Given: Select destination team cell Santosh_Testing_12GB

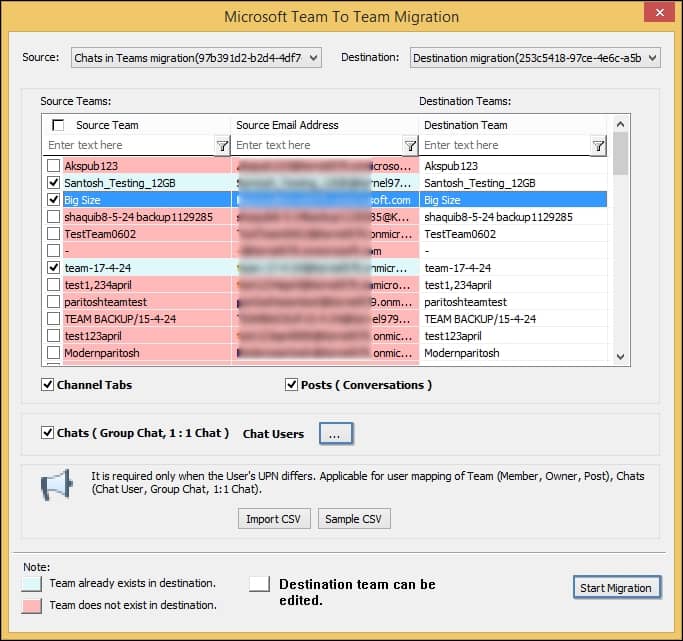Looking at the screenshot, I should 513,182.
